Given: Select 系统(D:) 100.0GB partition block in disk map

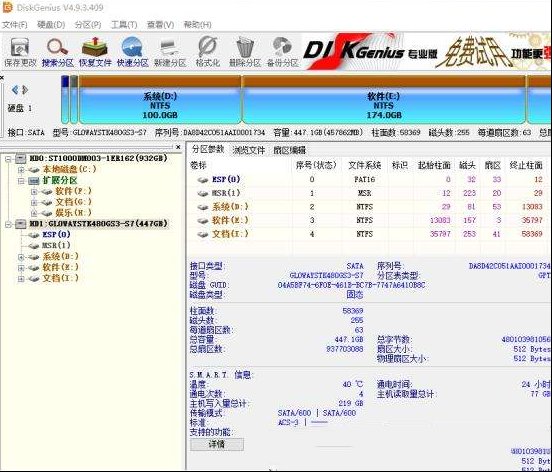Looking at the screenshot, I should click(x=160, y=100).
